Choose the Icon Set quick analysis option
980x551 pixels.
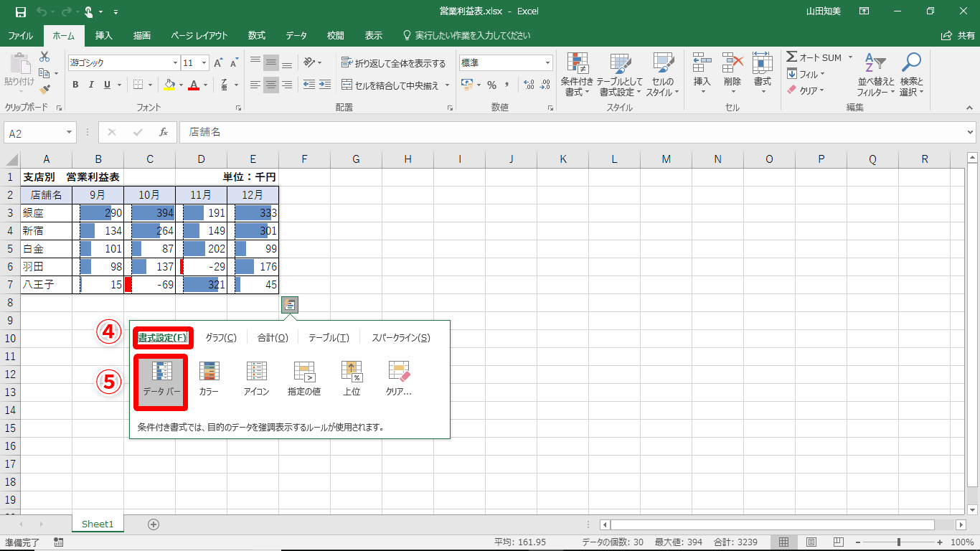[x=256, y=379]
